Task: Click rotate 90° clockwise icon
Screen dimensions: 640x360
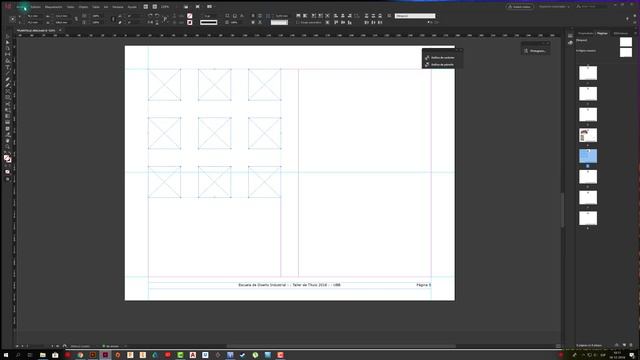Action: tap(150, 16)
